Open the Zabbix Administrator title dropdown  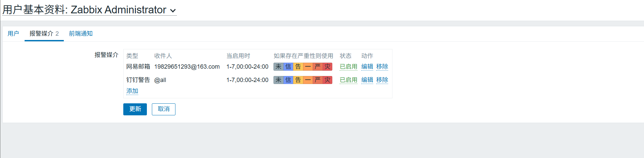89,10
